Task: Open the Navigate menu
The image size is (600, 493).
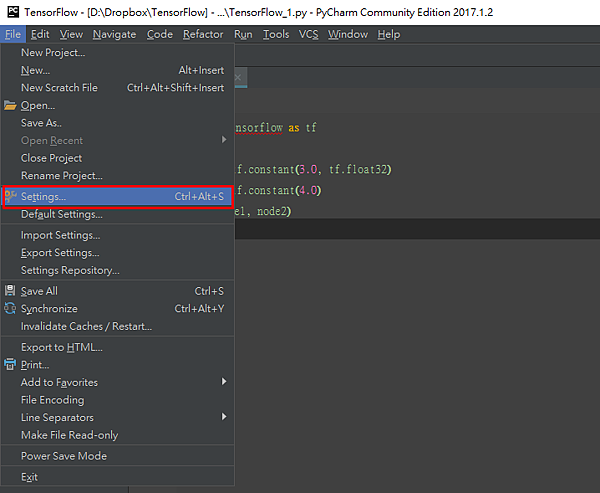Action: point(114,34)
